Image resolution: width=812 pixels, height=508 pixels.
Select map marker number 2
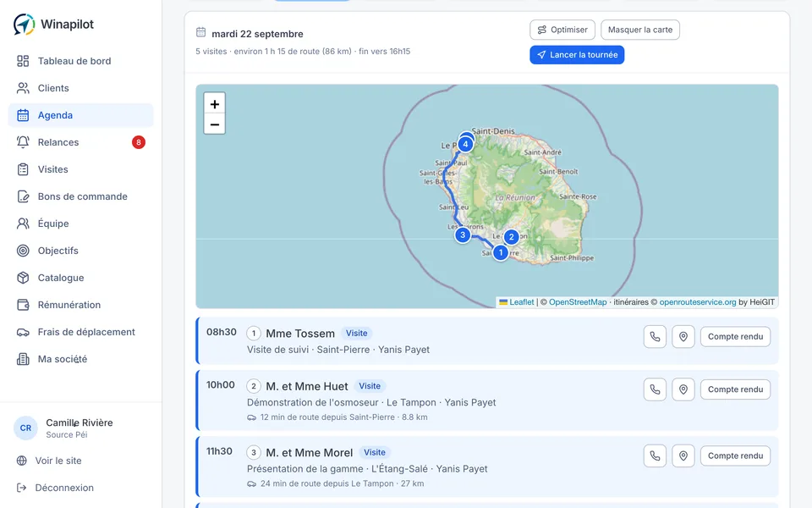(511, 237)
